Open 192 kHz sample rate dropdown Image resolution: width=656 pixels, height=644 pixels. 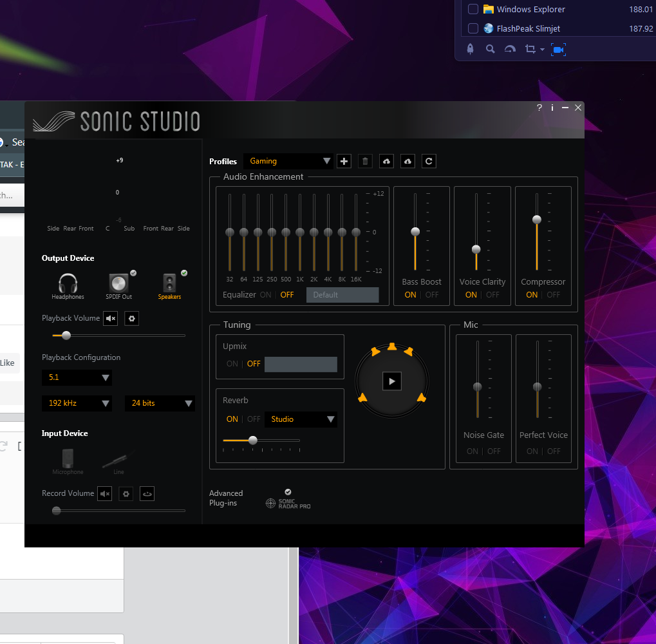(x=77, y=403)
